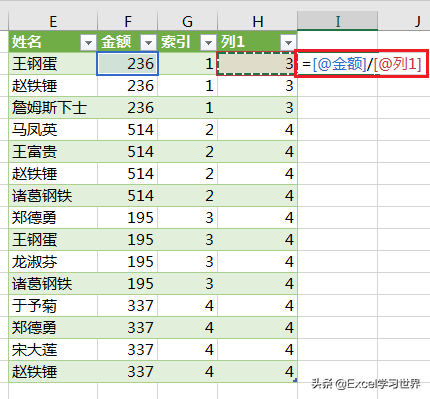This screenshot has height=399, width=430.
Task: Click the table resize handle at bottom-right corner
Action: 295,380
